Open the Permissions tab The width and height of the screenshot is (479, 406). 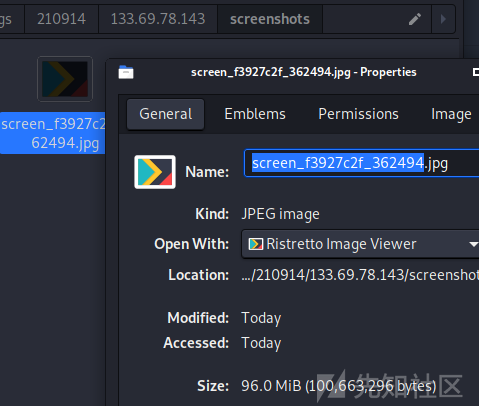click(358, 114)
